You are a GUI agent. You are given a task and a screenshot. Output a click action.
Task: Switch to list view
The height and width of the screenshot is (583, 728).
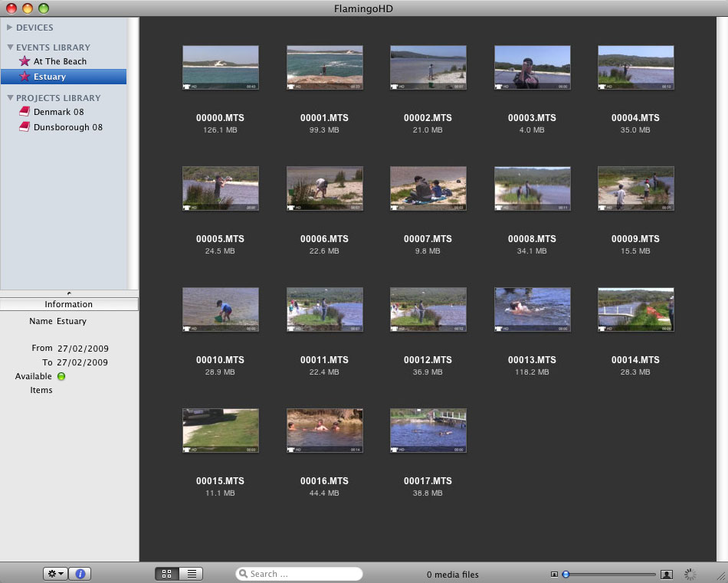(191, 574)
